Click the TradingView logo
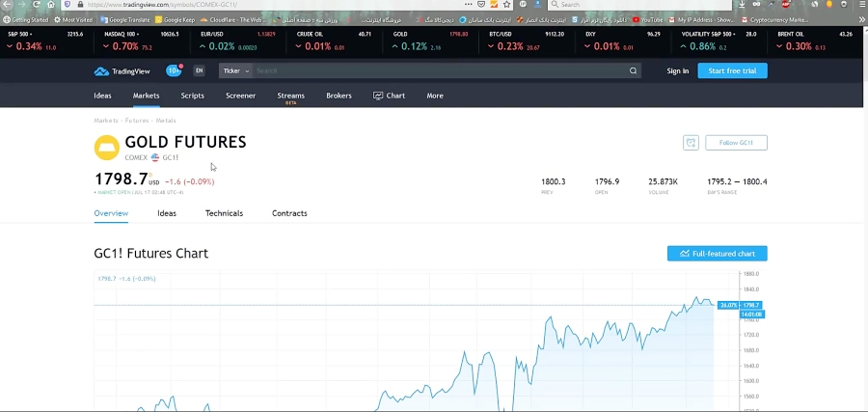Viewport: 868px width, 412px height. [x=122, y=70]
